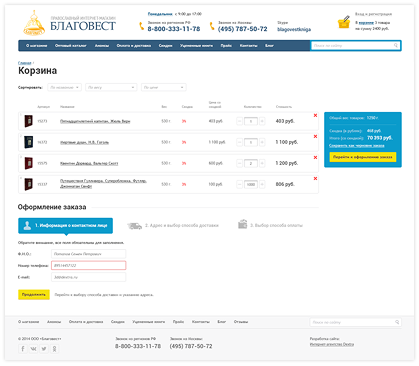
Task: Click the save as draft order link
Action: [357, 146]
